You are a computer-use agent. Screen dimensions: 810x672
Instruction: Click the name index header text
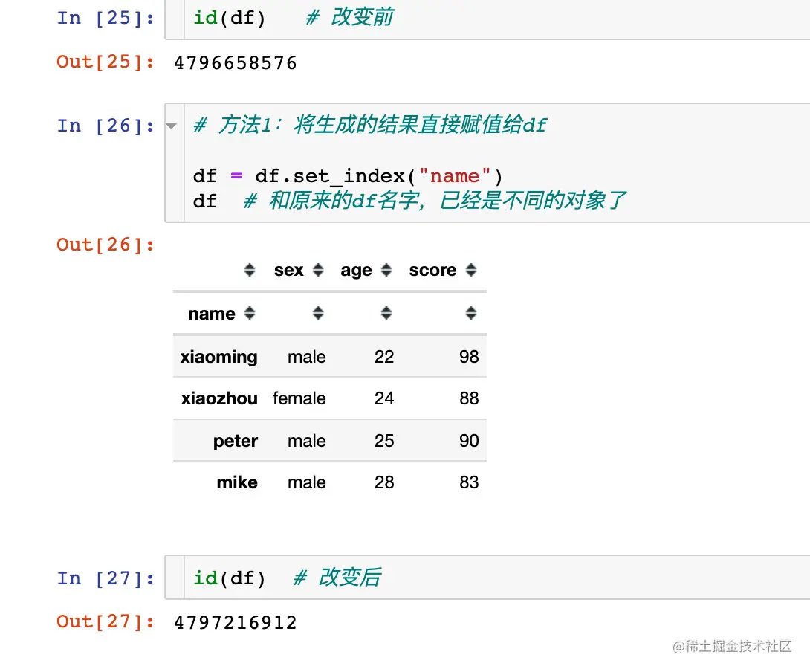click(x=212, y=313)
